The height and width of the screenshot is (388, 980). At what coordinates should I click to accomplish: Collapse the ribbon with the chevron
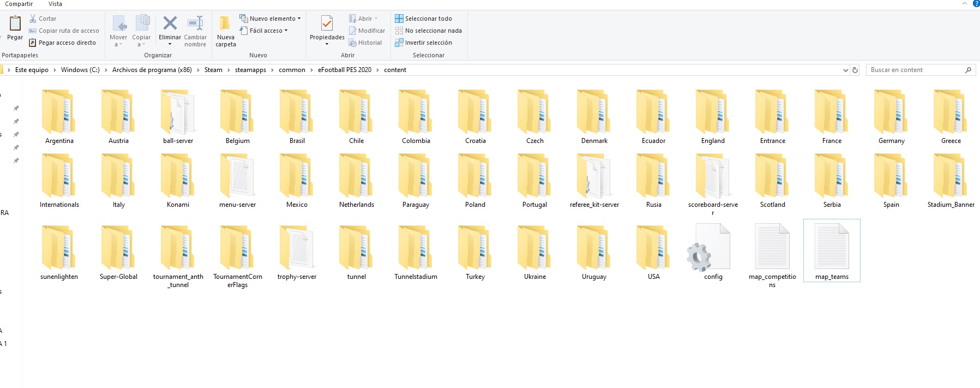[x=964, y=3]
